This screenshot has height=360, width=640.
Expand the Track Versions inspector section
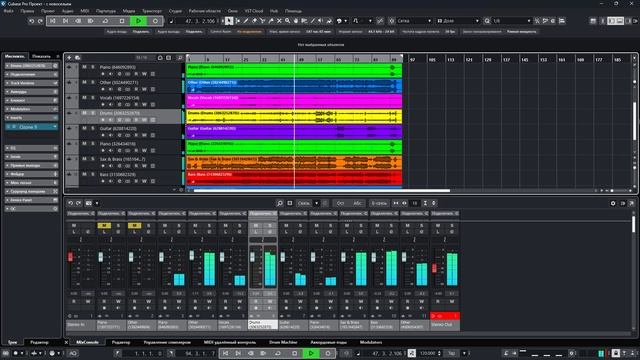pos(31,83)
